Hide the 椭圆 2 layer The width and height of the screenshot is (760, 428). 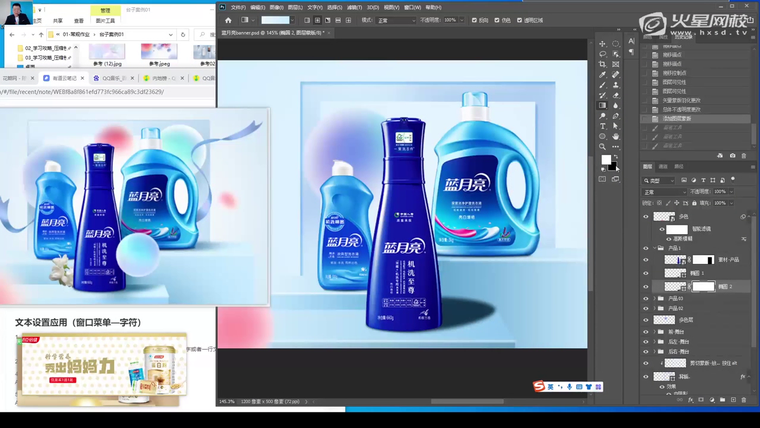click(x=646, y=286)
